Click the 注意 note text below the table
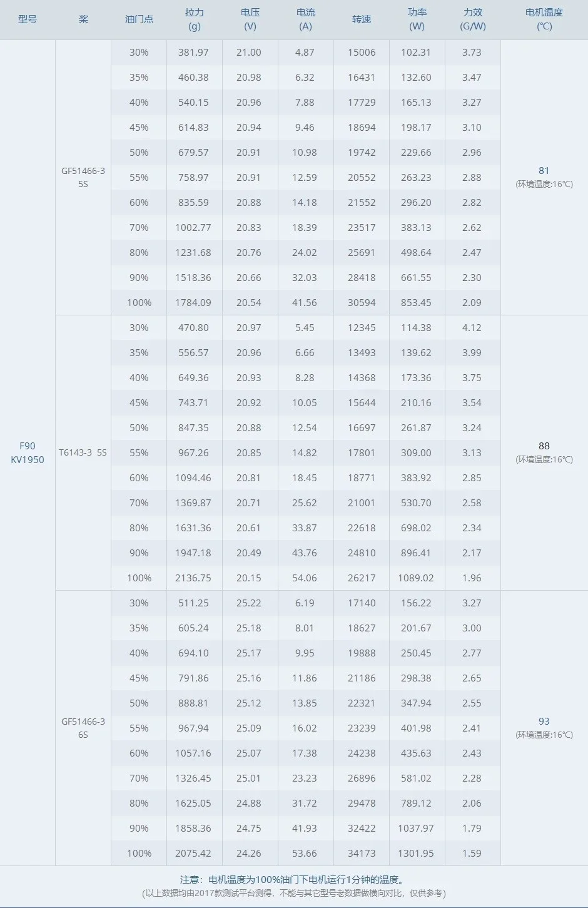This screenshot has width=588, height=908. pos(293,880)
